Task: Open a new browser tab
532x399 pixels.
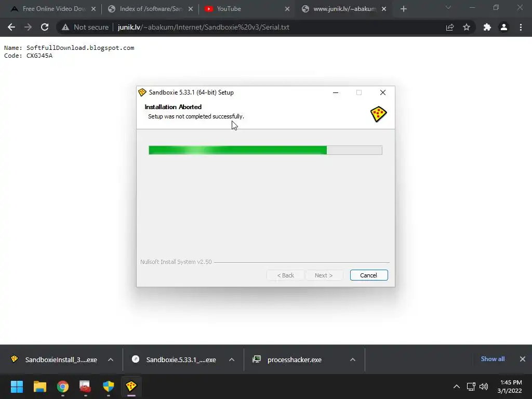Action: pyautogui.click(x=403, y=9)
